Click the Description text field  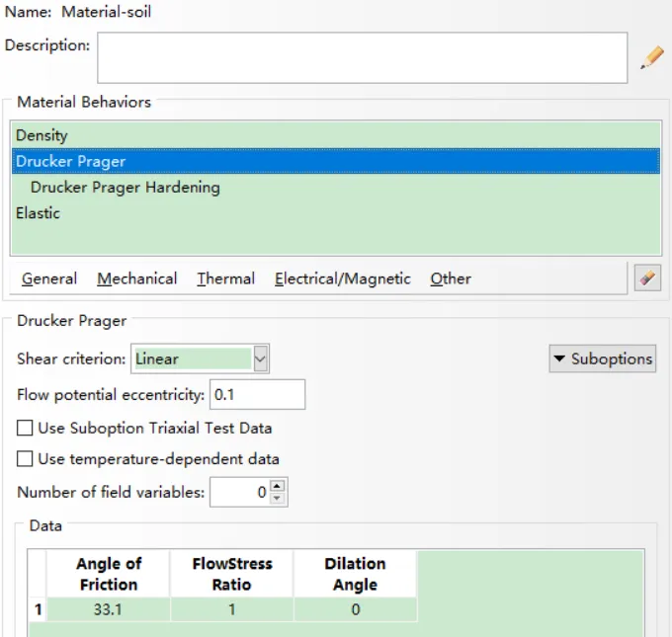tap(363, 58)
